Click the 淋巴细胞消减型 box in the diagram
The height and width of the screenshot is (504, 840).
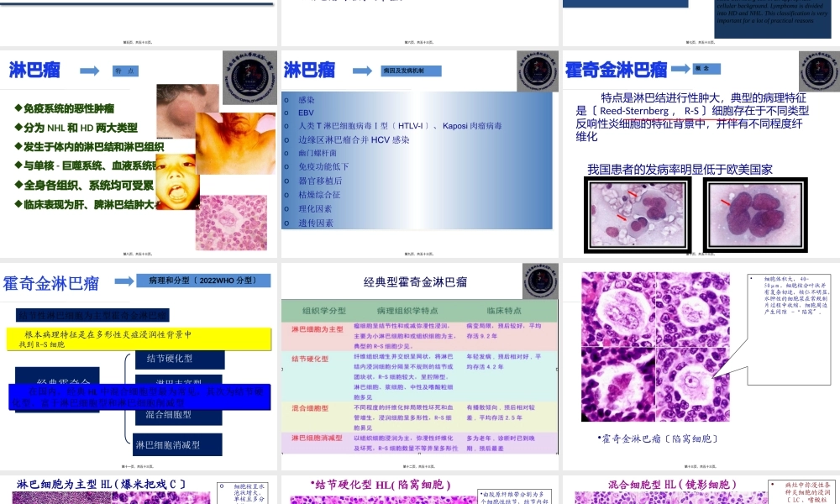coord(165,444)
